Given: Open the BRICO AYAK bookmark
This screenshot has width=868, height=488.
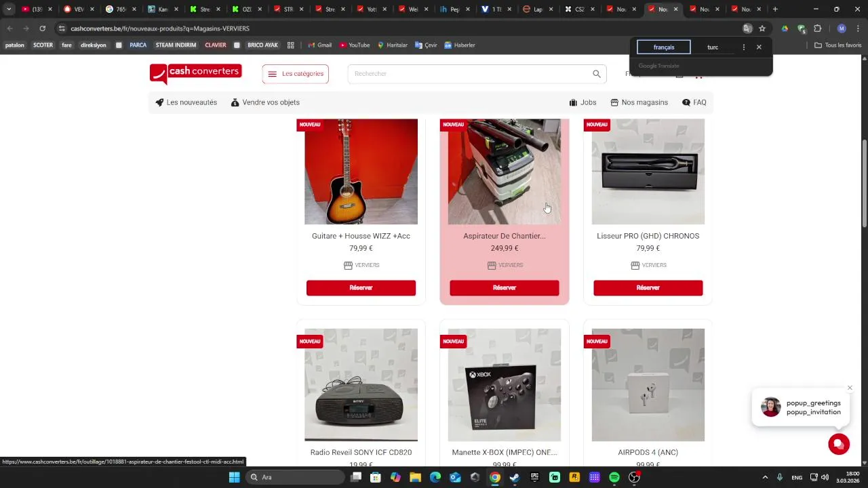Looking at the screenshot, I should 262,45.
